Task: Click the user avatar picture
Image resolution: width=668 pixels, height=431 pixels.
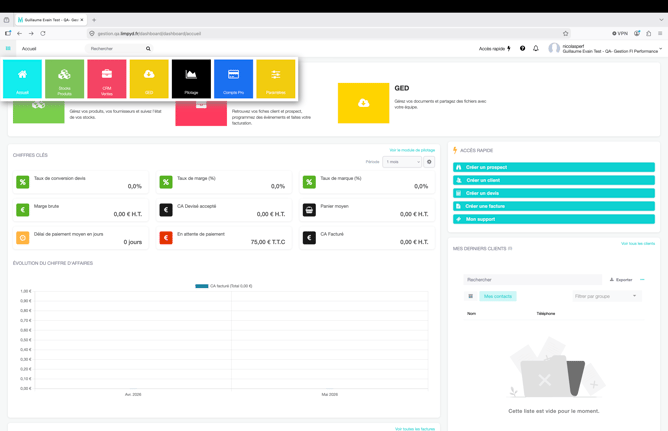Action: 554,48
